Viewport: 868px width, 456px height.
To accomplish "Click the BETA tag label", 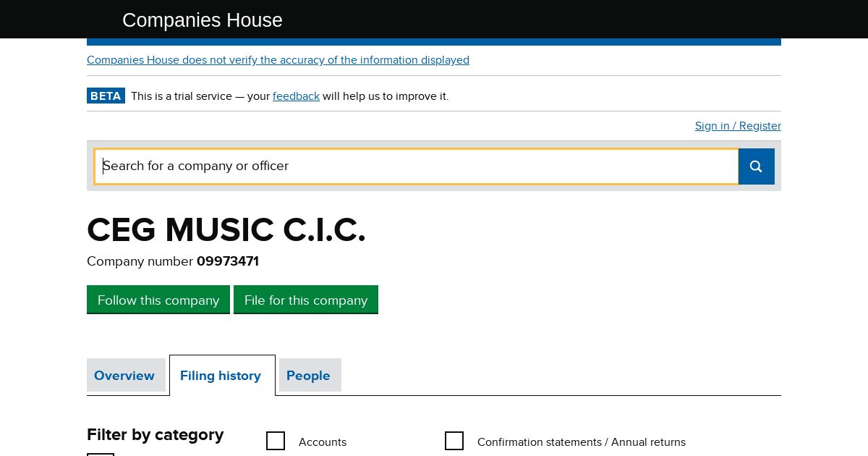I will [x=106, y=96].
